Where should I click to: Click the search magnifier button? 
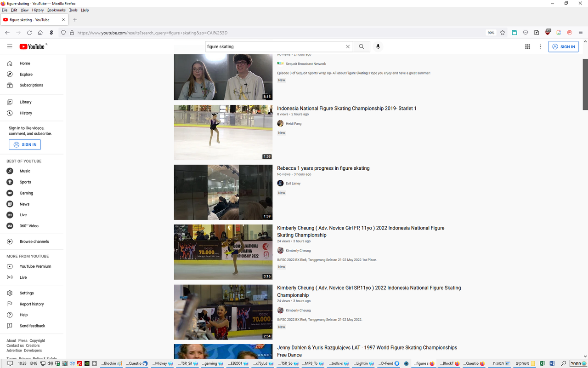(362, 46)
